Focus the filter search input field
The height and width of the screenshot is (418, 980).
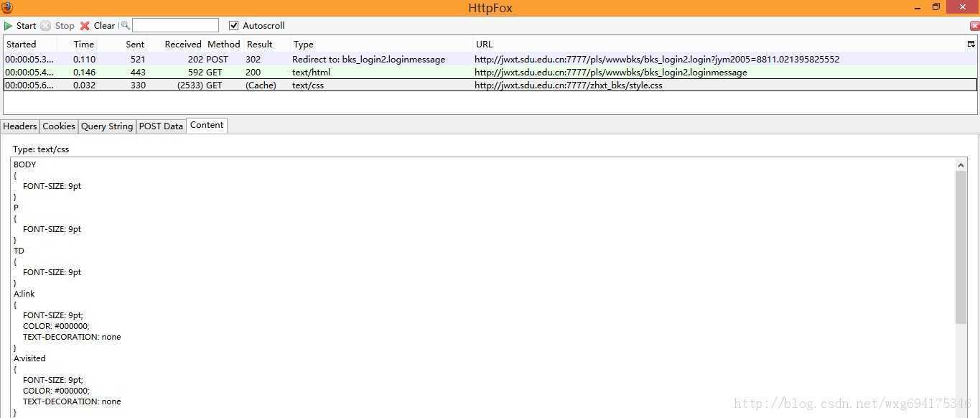[x=175, y=25]
